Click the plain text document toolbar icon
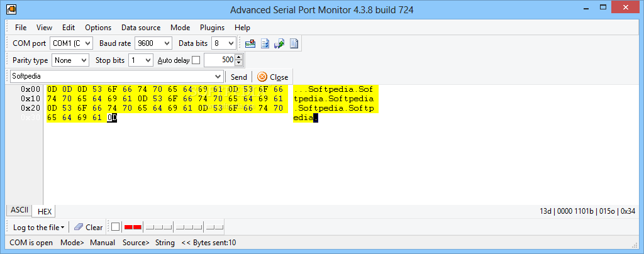The height and width of the screenshot is (254, 644). (x=294, y=43)
